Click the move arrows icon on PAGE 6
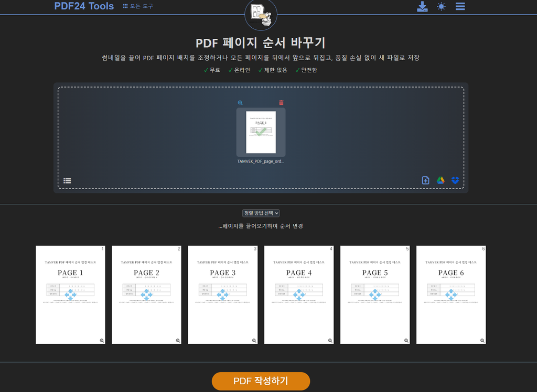Image resolution: width=537 pixels, height=392 pixels. click(451, 295)
